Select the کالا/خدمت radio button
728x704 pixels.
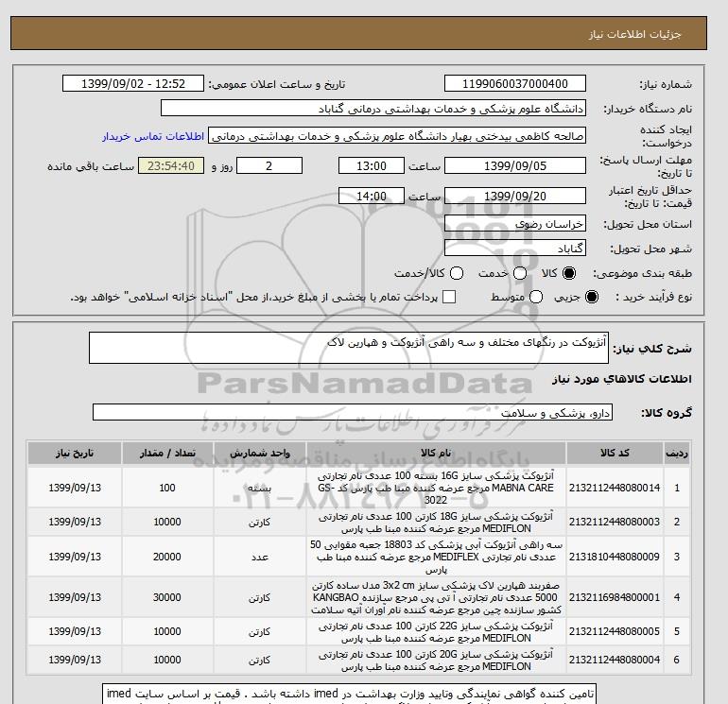(x=457, y=273)
